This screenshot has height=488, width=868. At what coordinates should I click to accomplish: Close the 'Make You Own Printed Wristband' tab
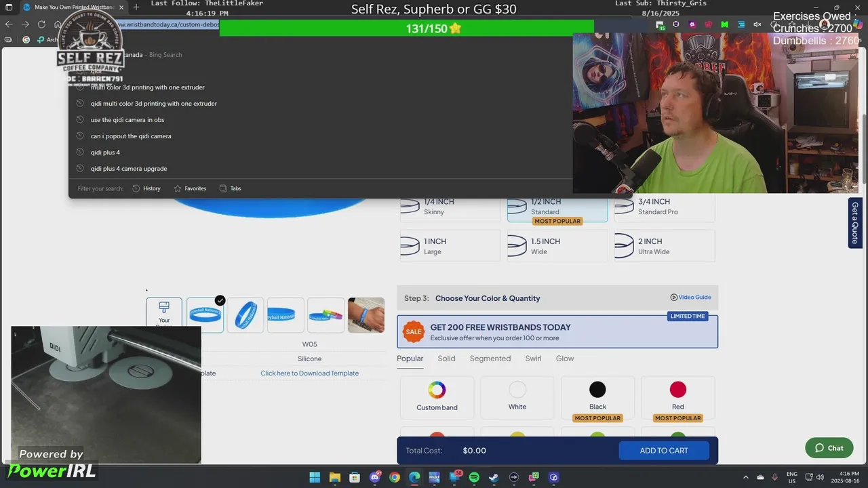(121, 7)
